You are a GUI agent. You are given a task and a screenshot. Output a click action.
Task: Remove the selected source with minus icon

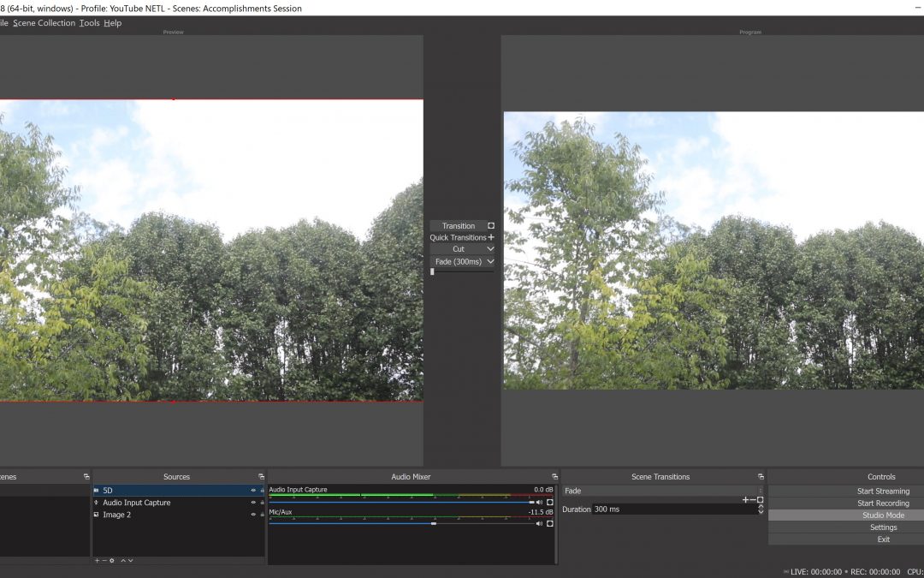[104, 561]
